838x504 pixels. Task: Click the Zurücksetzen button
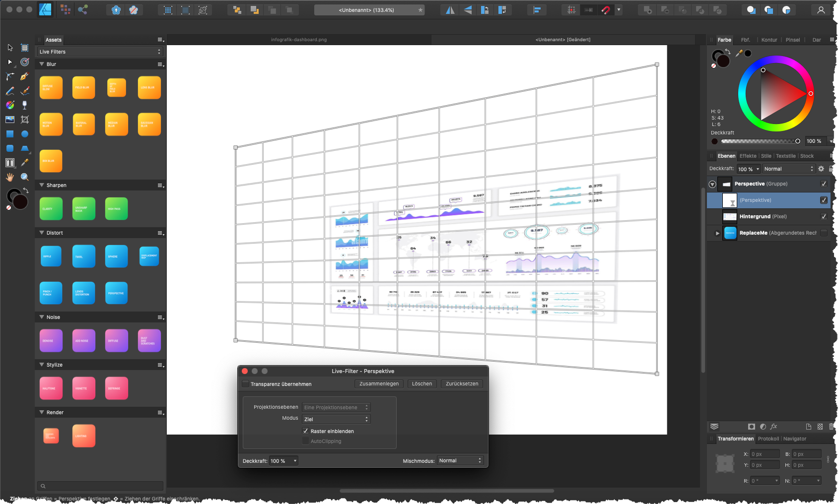pos(462,383)
